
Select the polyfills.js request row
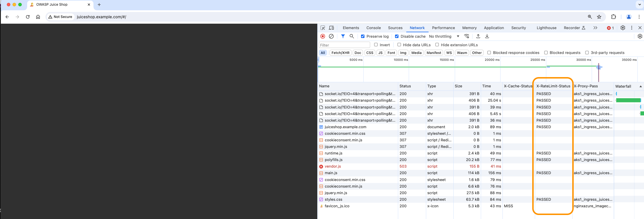(x=481, y=160)
